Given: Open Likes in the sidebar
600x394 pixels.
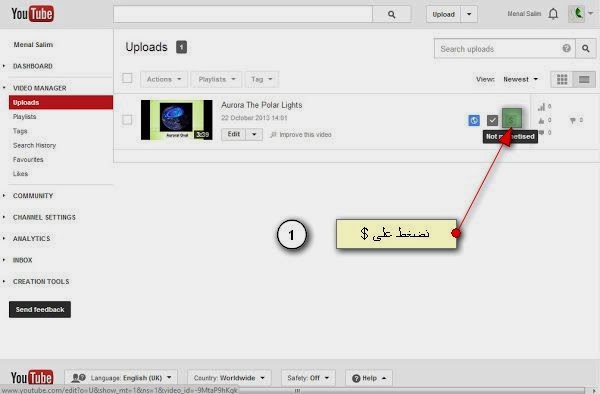Looking at the screenshot, I should coord(20,174).
